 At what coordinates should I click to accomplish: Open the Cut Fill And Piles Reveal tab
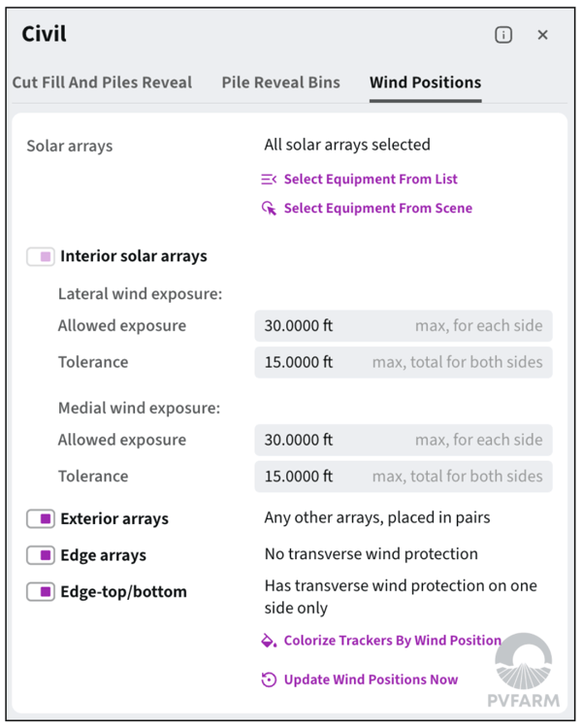[102, 83]
